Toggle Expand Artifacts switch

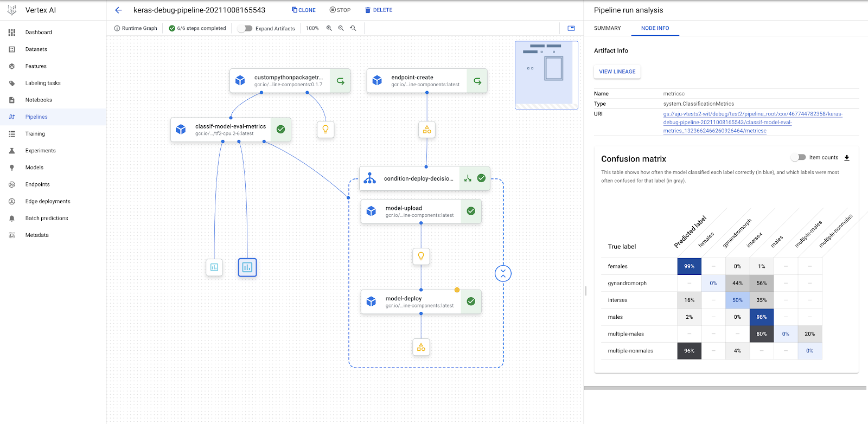(245, 28)
